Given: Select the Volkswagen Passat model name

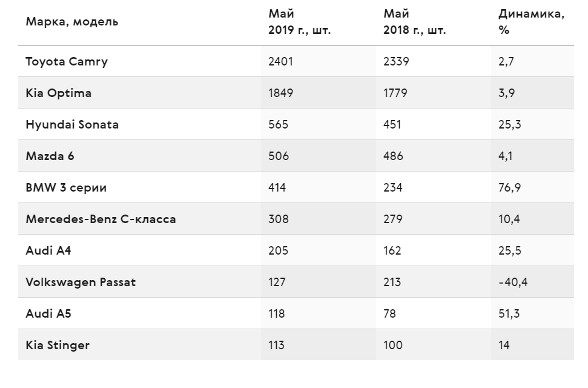Looking at the screenshot, I should tap(81, 283).
